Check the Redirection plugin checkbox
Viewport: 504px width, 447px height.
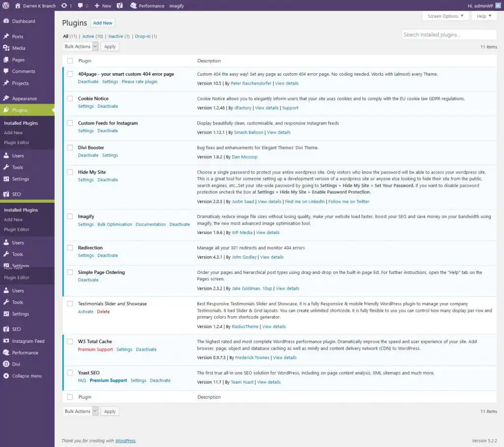tap(70, 247)
